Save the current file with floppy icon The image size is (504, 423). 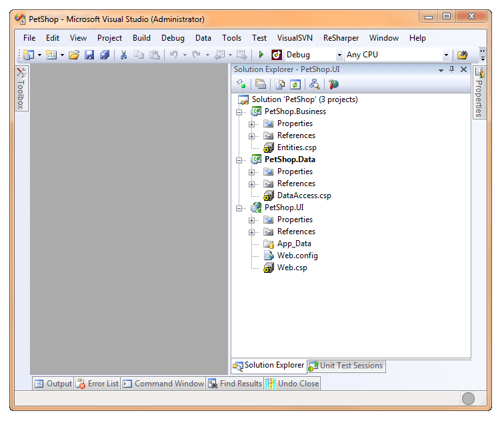(89, 55)
